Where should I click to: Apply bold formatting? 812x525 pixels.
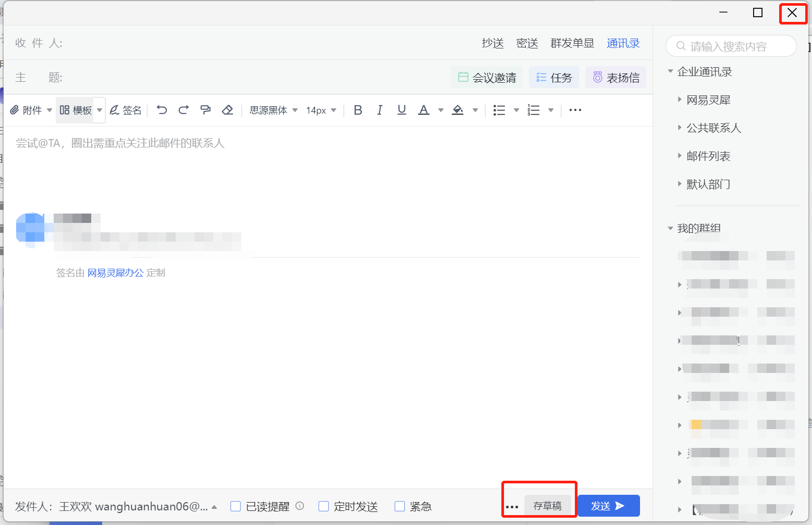click(358, 110)
